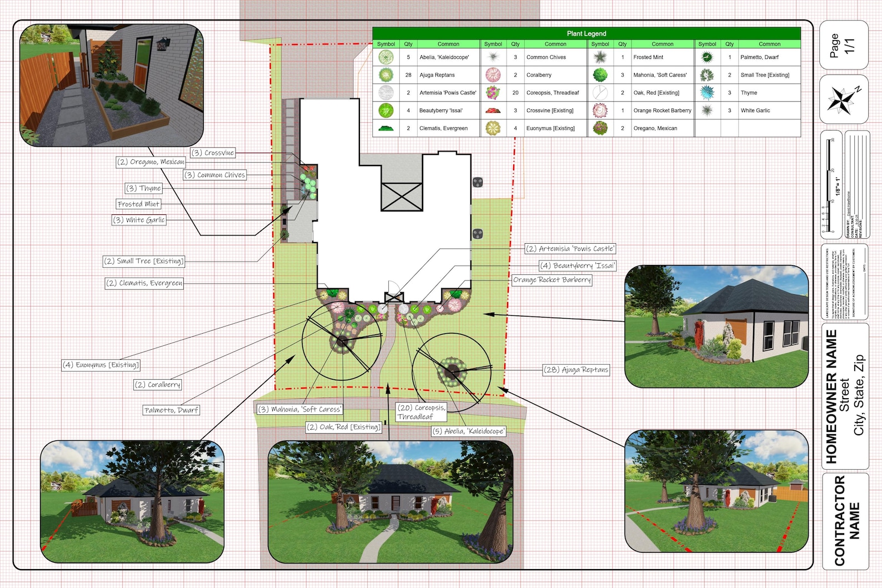Click the HOMEOWNER NAME title block text
Image resolution: width=882 pixels, height=588 pixels.
(x=831, y=396)
